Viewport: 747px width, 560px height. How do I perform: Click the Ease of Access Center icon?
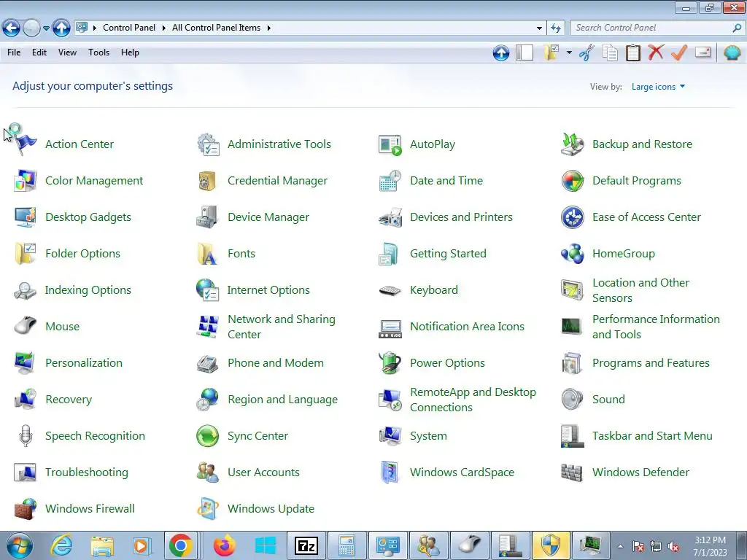click(x=572, y=217)
